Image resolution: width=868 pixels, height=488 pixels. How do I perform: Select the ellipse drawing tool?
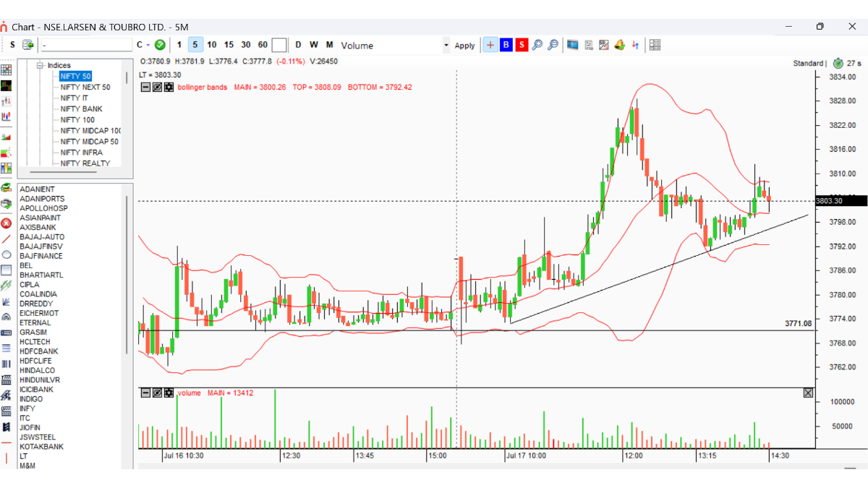point(7,254)
